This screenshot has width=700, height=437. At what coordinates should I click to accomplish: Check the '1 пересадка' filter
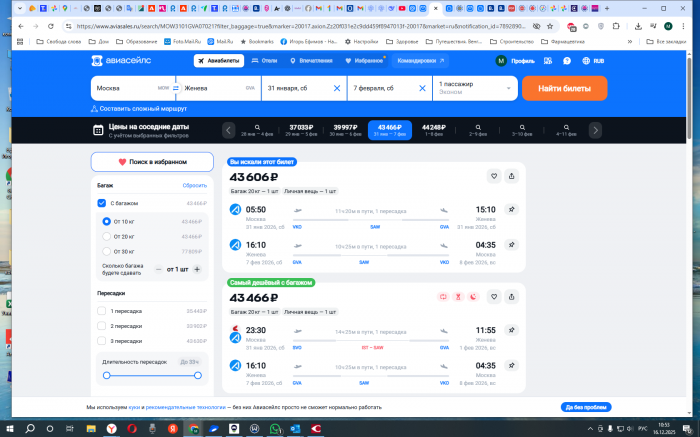pyautogui.click(x=102, y=311)
